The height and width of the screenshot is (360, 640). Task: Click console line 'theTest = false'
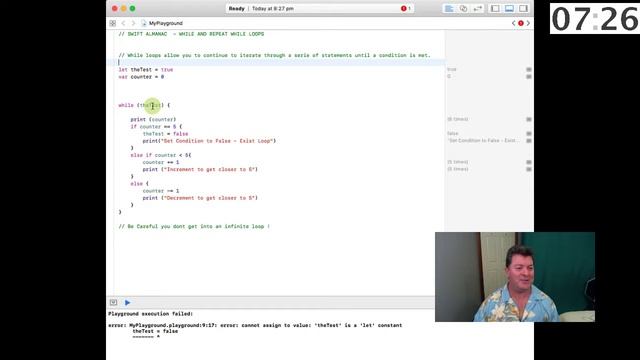(x=155, y=331)
